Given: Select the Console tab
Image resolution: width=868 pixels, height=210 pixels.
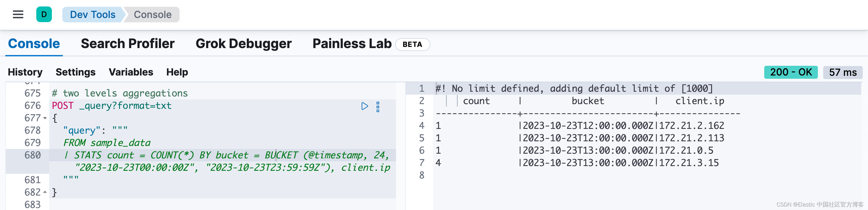Looking at the screenshot, I should click(x=34, y=43).
